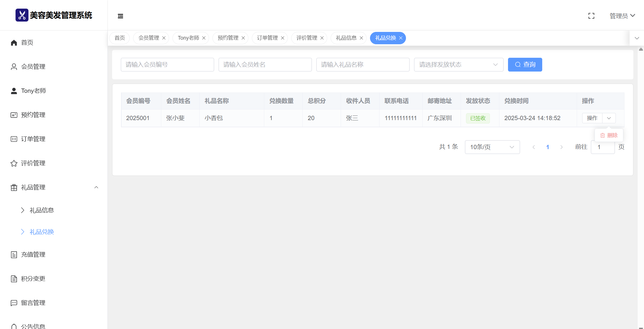Open the 10条/页 page size dropdown
644x329 pixels.
coord(492,147)
